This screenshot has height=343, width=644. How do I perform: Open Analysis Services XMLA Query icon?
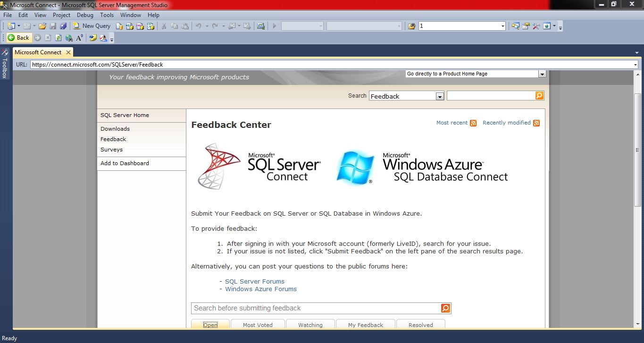pyautogui.click(x=150, y=26)
